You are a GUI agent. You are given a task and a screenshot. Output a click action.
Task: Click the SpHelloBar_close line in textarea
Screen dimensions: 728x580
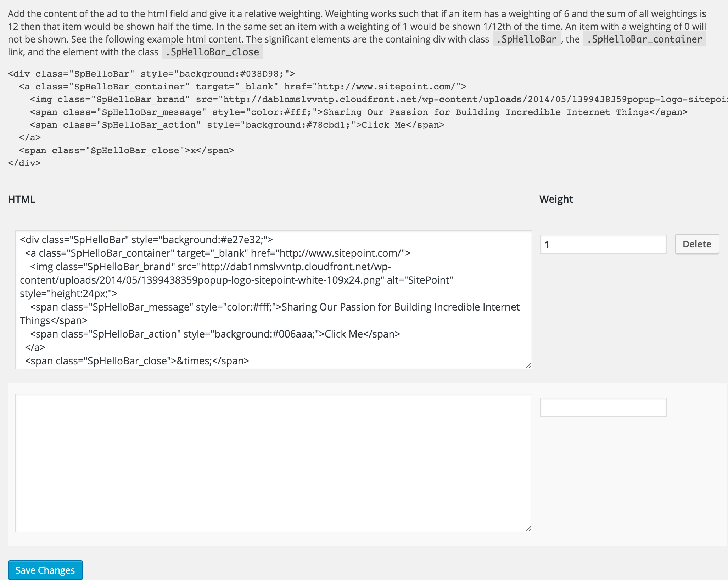tap(137, 361)
